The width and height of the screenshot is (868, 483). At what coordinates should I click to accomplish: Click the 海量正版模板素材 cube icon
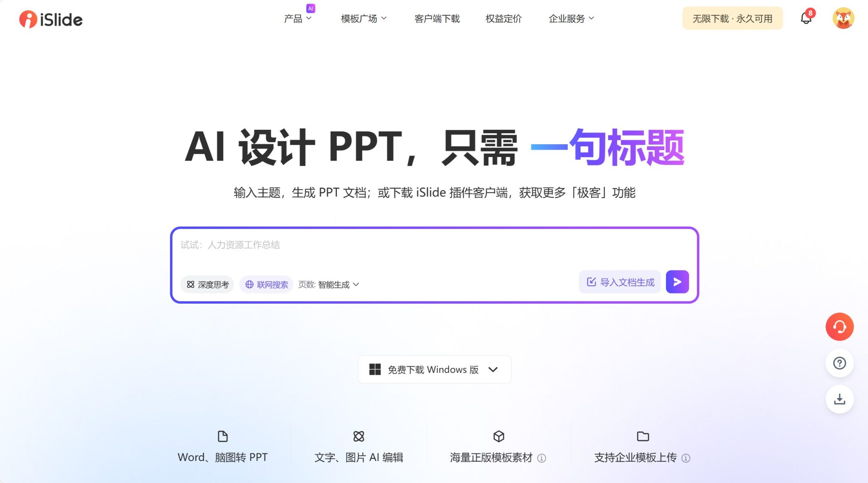click(498, 436)
